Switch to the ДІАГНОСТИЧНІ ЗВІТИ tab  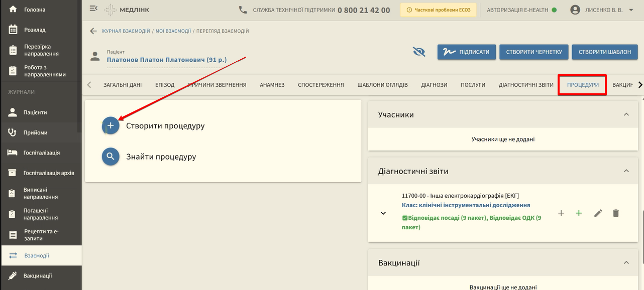click(x=526, y=85)
